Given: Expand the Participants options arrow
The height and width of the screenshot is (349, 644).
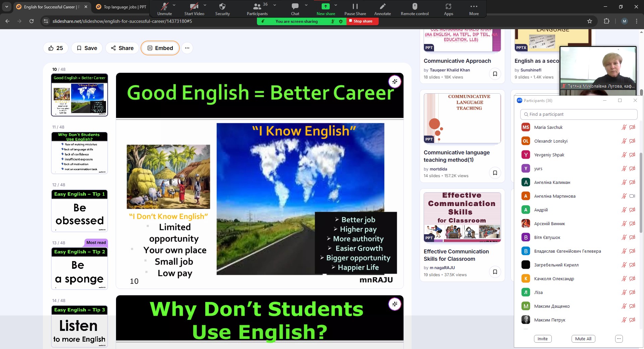Looking at the screenshot, I should pyautogui.click(x=275, y=5).
